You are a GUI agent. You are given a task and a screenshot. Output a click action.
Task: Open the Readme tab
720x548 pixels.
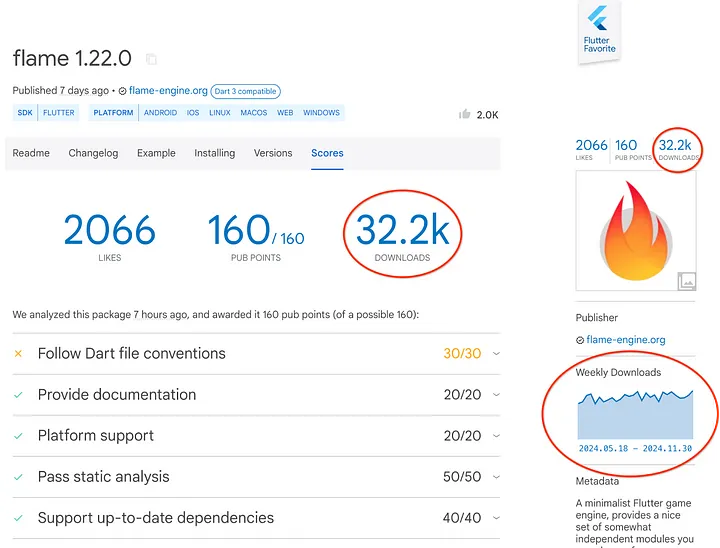[x=31, y=153]
